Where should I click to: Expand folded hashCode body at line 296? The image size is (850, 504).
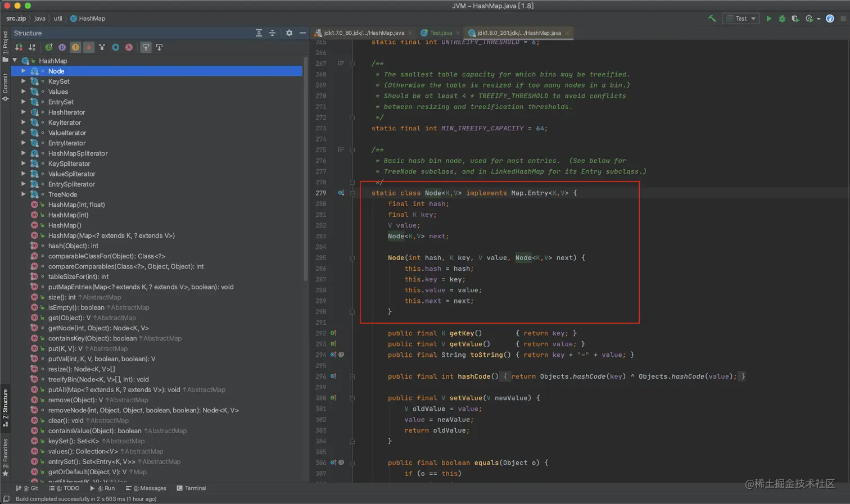tap(352, 376)
